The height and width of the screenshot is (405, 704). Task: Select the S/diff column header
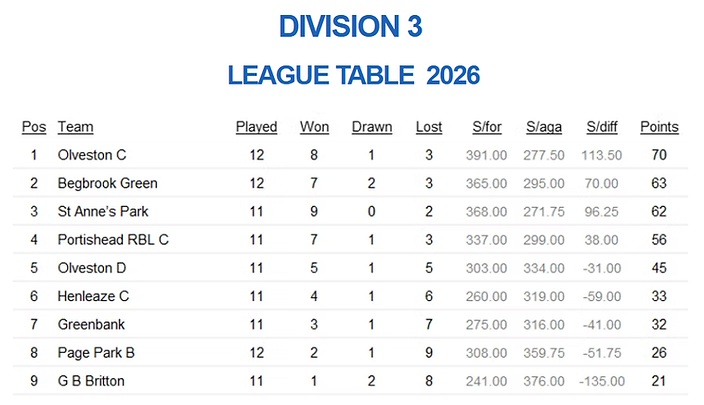pyautogui.click(x=602, y=127)
